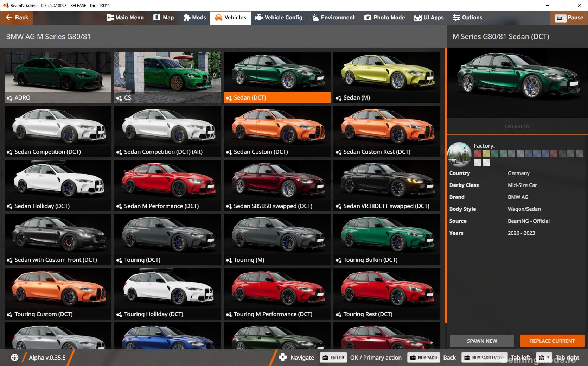588x366 pixels.
Task: Choose Sedan Competition (DCT) tile
Action: pyautogui.click(x=58, y=132)
